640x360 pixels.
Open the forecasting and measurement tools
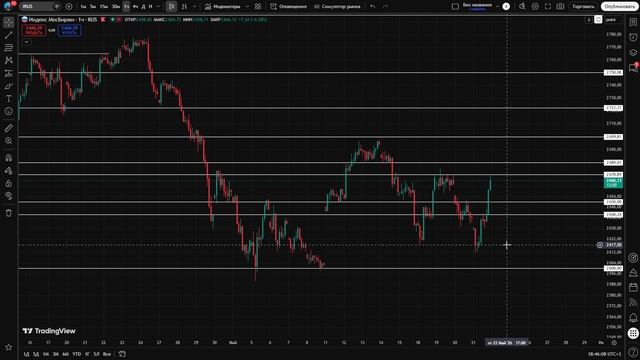[x=9, y=73]
